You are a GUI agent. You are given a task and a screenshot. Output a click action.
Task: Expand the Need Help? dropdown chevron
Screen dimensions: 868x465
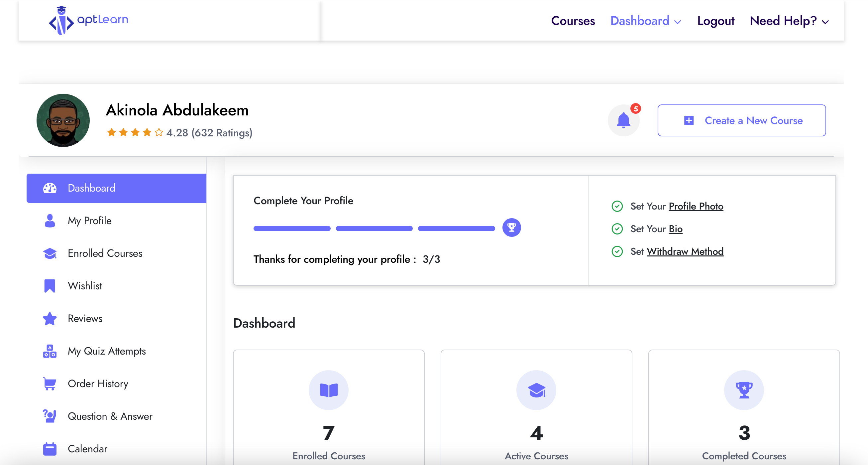(x=825, y=22)
